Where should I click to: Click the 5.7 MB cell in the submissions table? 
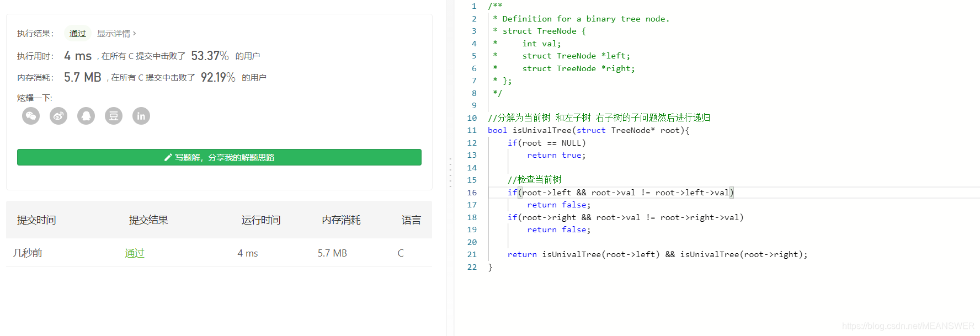coord(332,253)
